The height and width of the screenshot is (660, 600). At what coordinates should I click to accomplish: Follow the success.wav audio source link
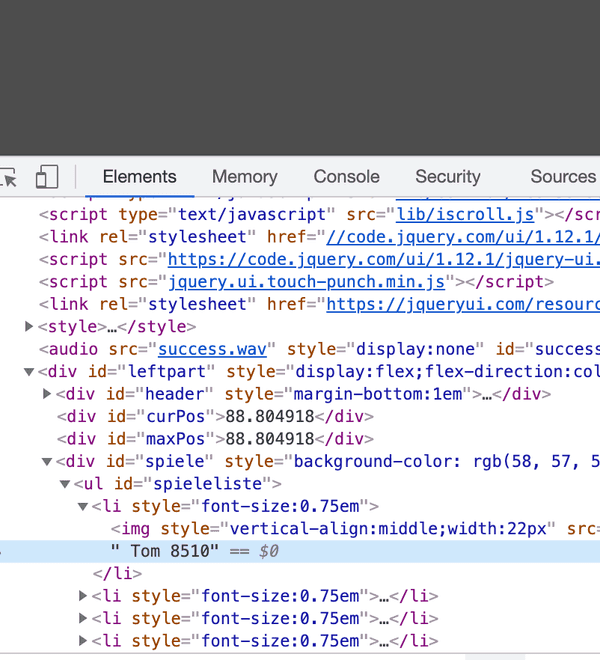tap(212, 349)
